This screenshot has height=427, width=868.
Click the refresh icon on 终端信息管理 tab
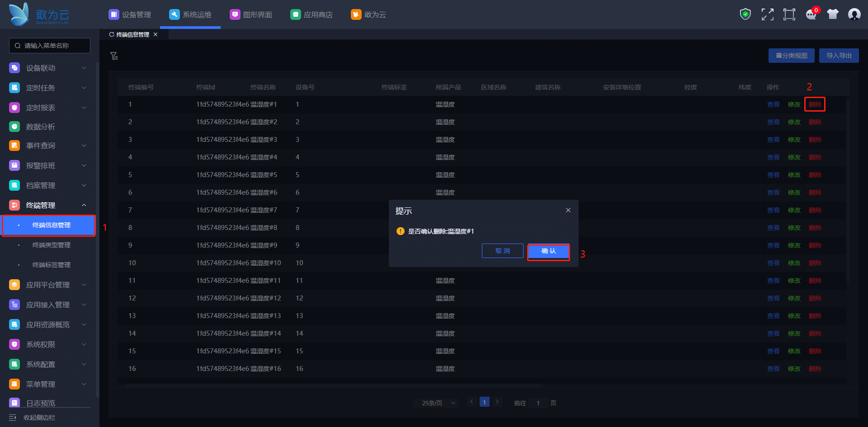click(x=112, y=35)
